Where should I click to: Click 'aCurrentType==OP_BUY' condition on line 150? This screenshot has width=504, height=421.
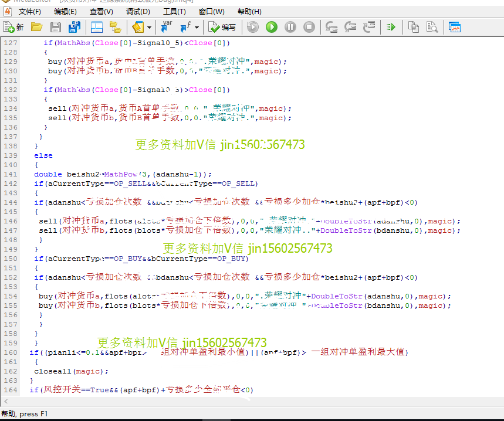95,259
